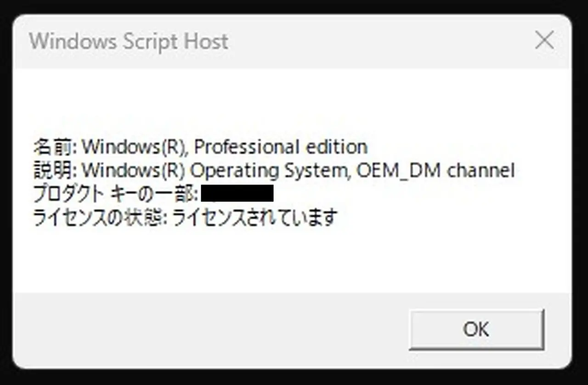Click the Windows Script Host title text

click(129, 41)
